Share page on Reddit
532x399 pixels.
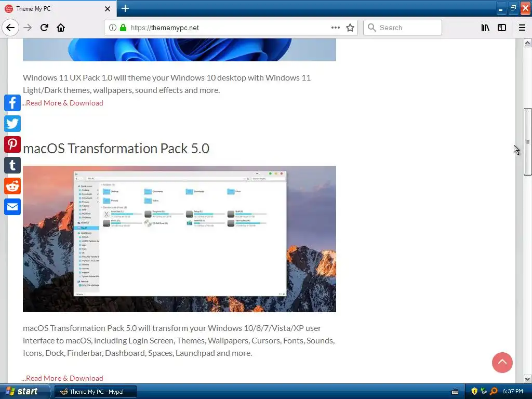[12, 186]
